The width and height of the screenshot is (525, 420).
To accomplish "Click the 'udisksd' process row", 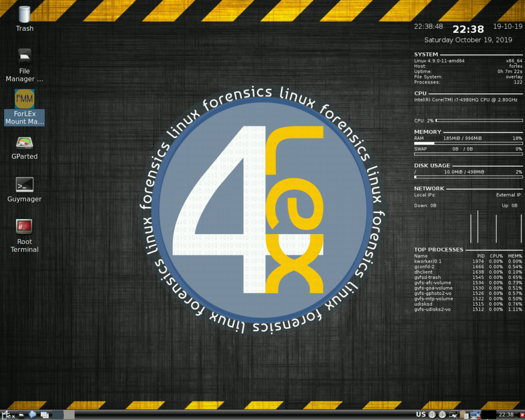I will pyautogui.click(x=468, y=304).
